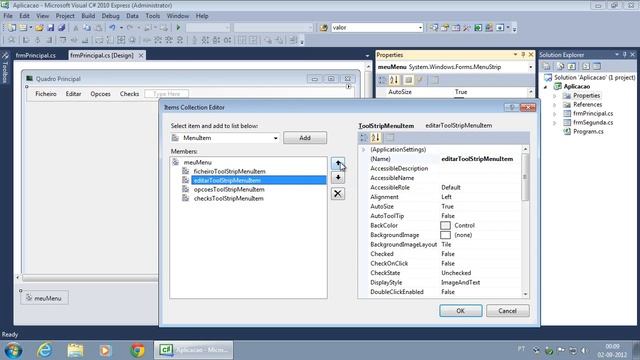This screenshot has height=360, width=640.
Task: Open the File menu
Action: [x=8, y=16]
